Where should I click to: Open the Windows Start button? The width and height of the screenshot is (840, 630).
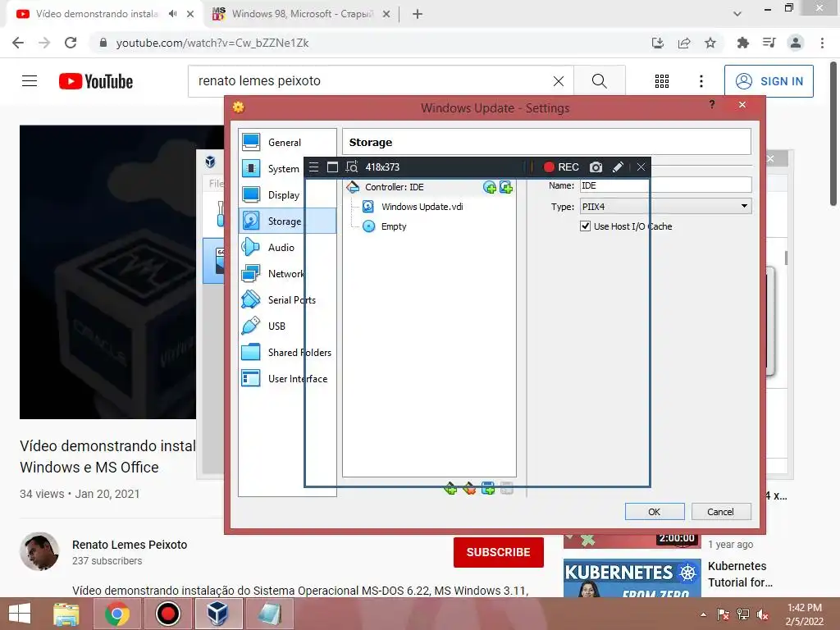(x=20, y=614)
